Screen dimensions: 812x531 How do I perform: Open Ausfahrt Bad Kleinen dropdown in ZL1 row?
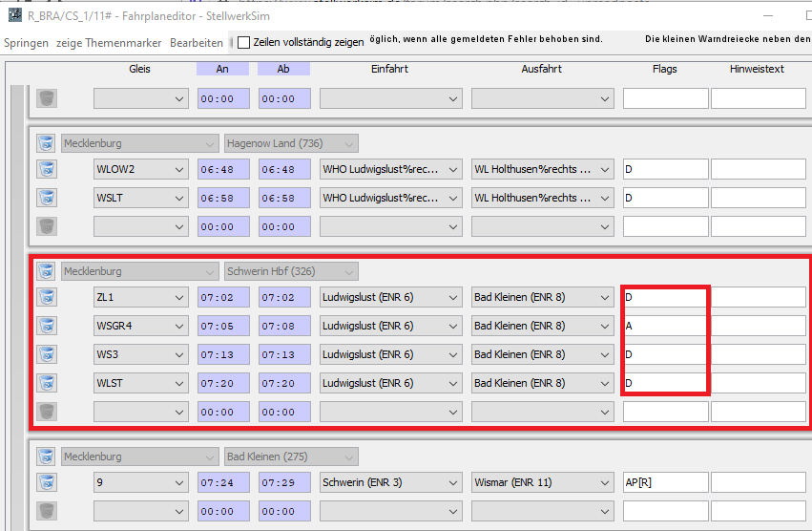click(x=543, y=297)
